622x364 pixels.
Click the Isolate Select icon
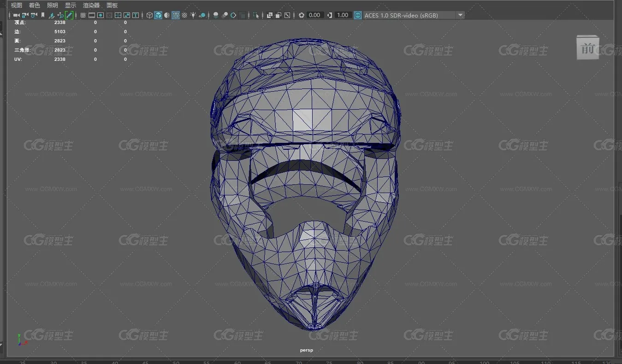[x=256, y=15]
